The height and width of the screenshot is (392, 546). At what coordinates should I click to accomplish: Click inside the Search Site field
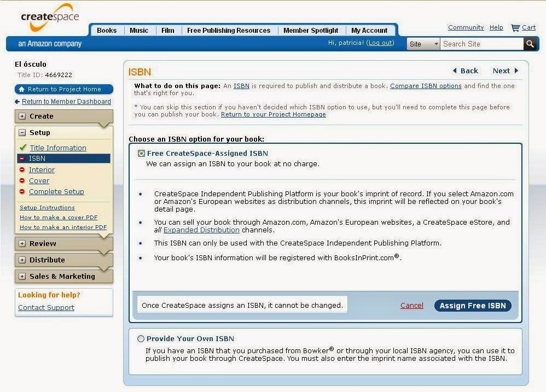point(481,44)
